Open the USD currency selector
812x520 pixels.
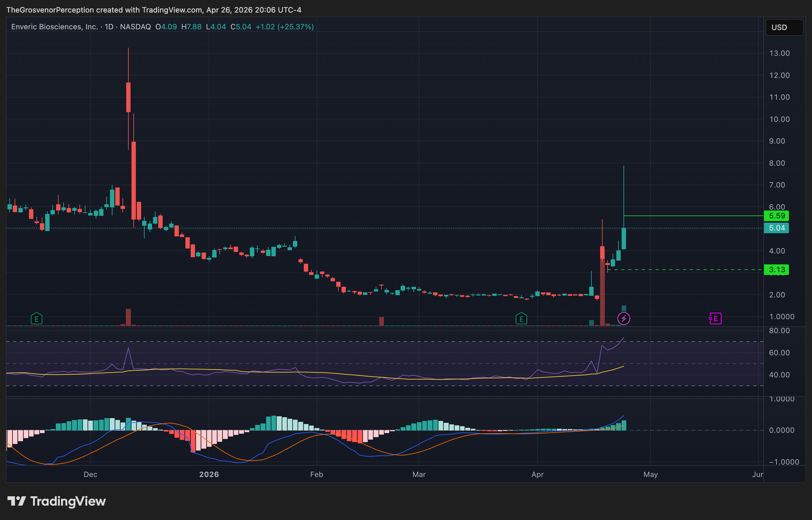pyautogui.click(x=784, y=28)
